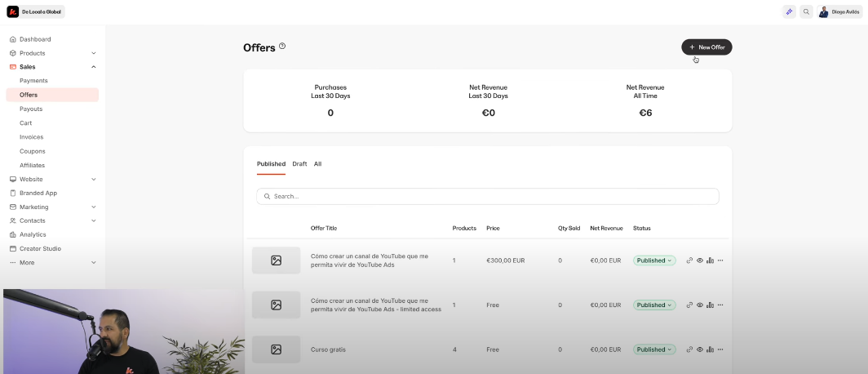Click the Products cube icon
Viewport: 868px width, 374px height.
(x=13, y=53)
